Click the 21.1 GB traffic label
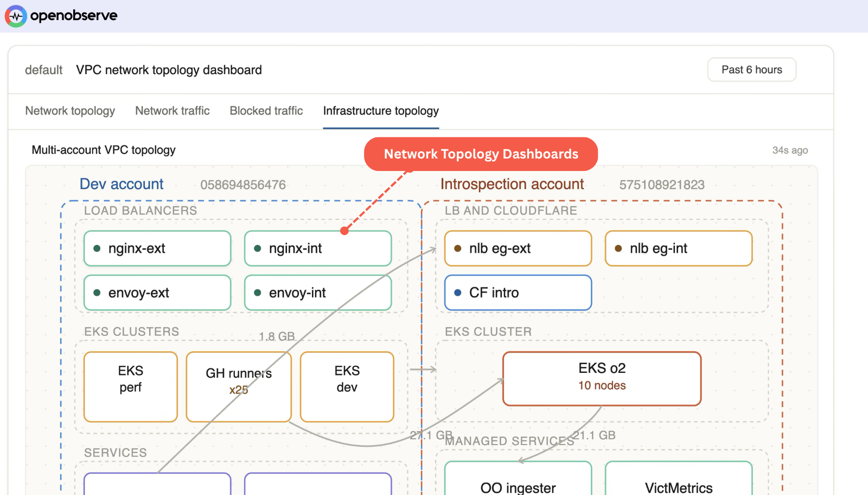868x495 pixels. click(595, 435)
